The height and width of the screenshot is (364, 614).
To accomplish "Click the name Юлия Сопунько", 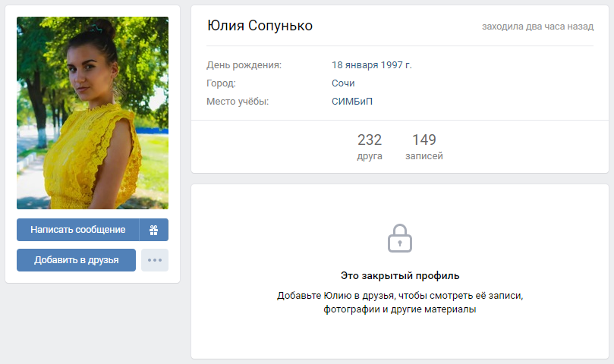I will click(260, 26).
